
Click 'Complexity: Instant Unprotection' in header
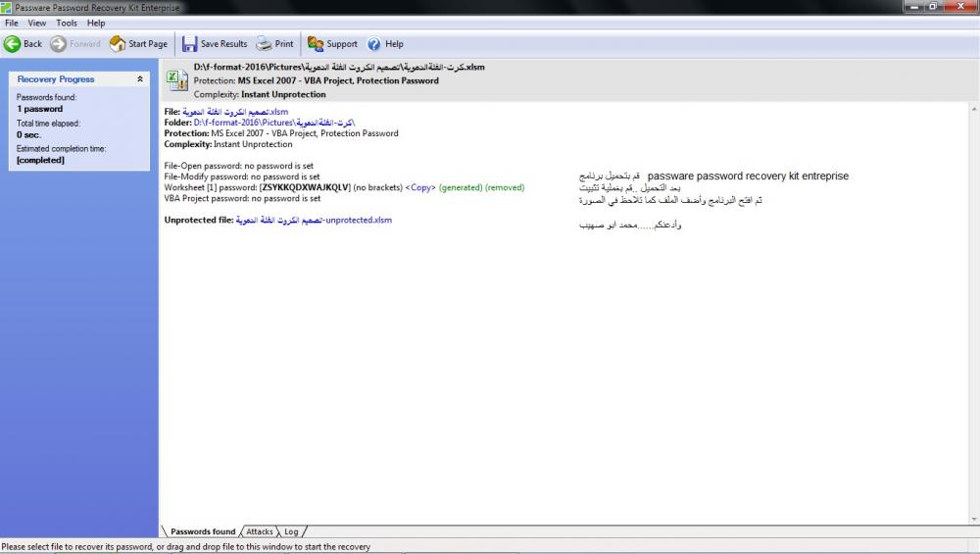pyautogui.click(x=260, y=94)
